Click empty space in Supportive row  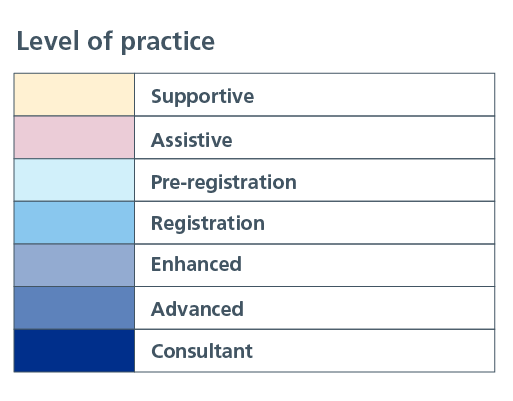point(373,95)
